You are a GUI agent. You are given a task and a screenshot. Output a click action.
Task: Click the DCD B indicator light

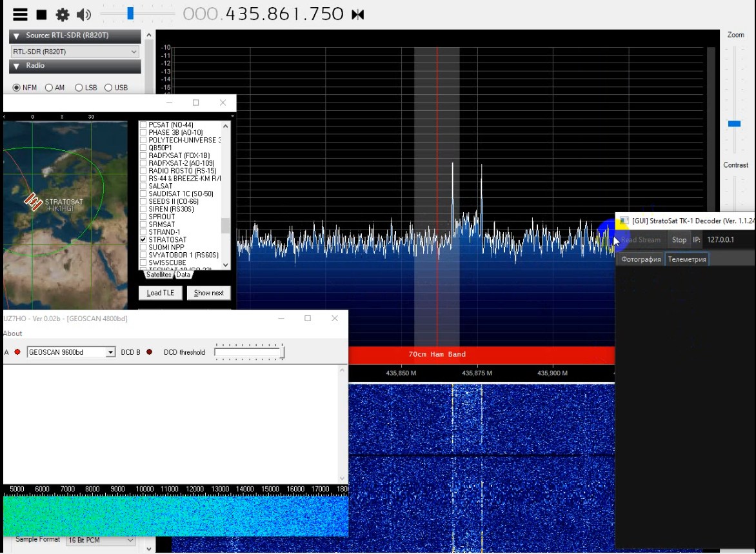click(149, 352)
